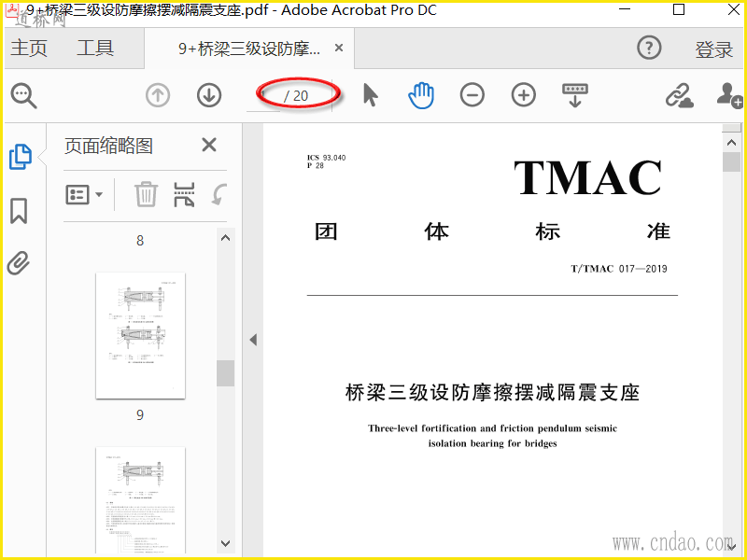Click thumbnail panel scroll down arrow
Image resolution: width=747 pixels, height=560 pixels.
(226, 543)
